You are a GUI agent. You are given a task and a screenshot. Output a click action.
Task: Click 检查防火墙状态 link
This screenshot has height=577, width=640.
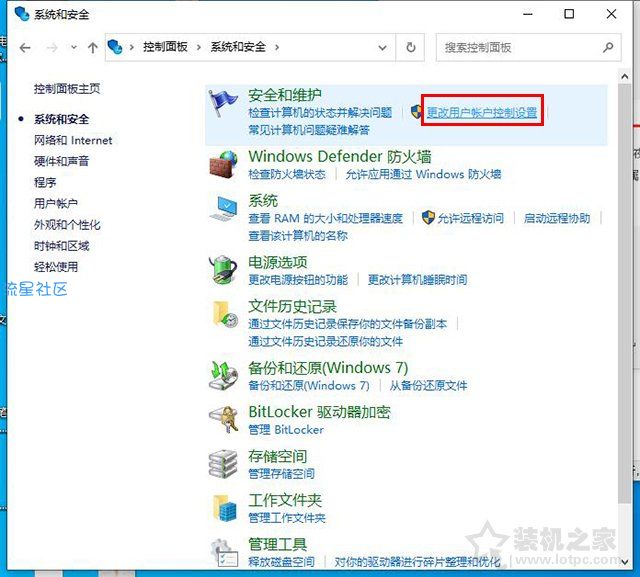coord(287,174)
